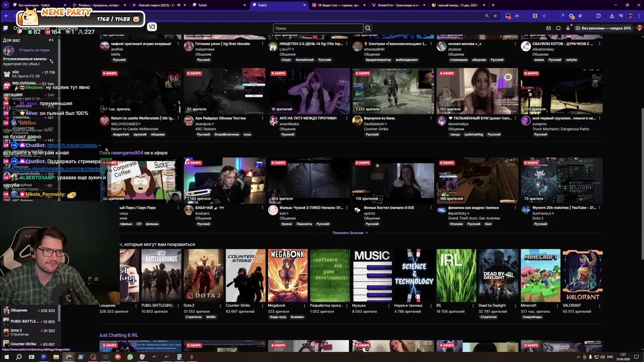The image size is (644, 362).
Task: Open Truck Mechanic stream thumbnail by yurapivo
Action: 561,91
